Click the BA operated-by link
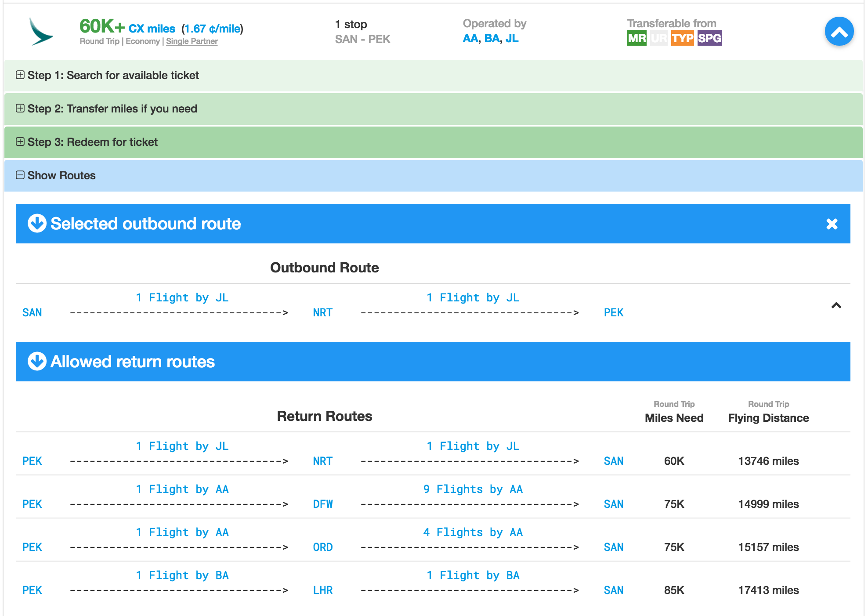The width and height of the screenshot is (868, 616). 492,39
